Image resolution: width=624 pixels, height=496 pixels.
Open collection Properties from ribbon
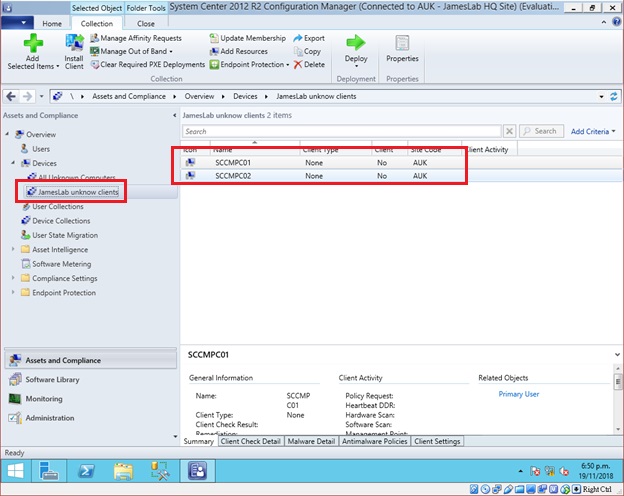tap(402, 49)
